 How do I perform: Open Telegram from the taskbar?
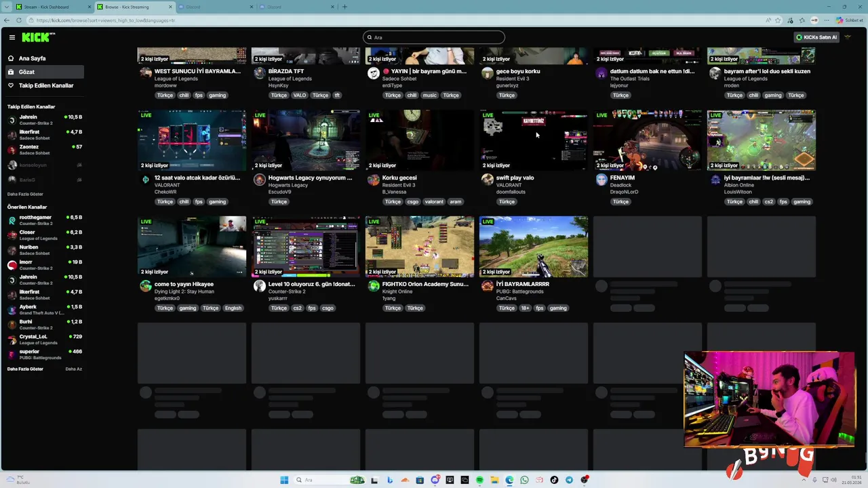pos(569,480)
